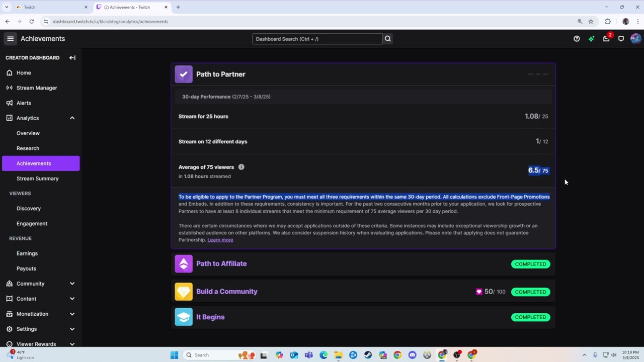Open Outlook from the taskbar

294,355
